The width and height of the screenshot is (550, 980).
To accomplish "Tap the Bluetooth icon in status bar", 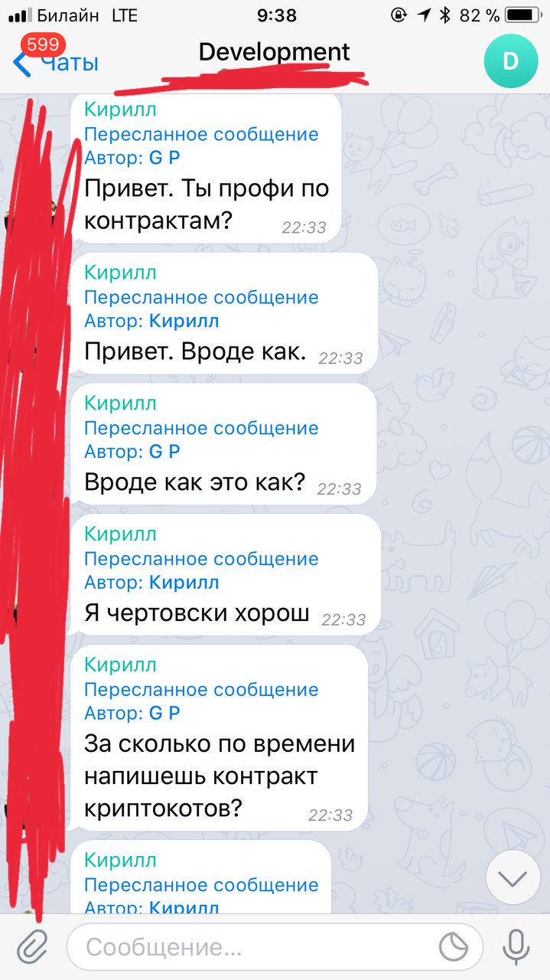I will [x=445, y=15].
